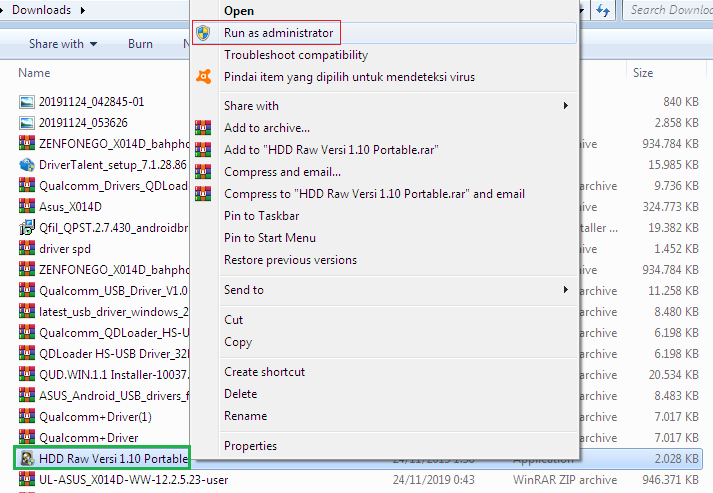Click the WinRAR ZIP archive type cell

coord(565,479)
